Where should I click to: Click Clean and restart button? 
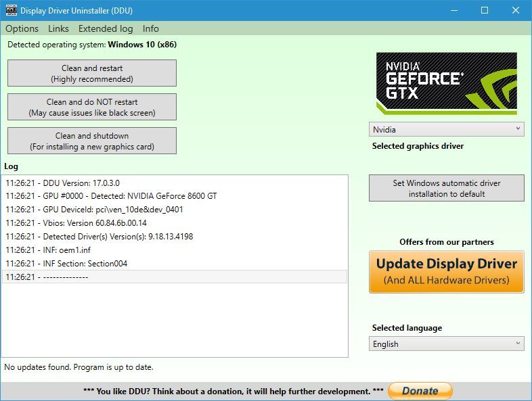[92, 73]
